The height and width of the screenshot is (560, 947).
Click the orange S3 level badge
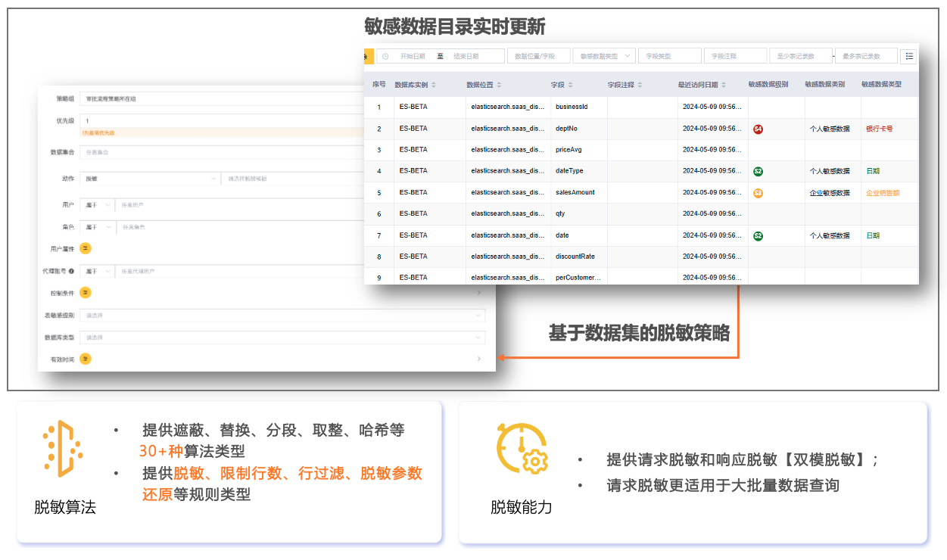[x=758, y=193]
